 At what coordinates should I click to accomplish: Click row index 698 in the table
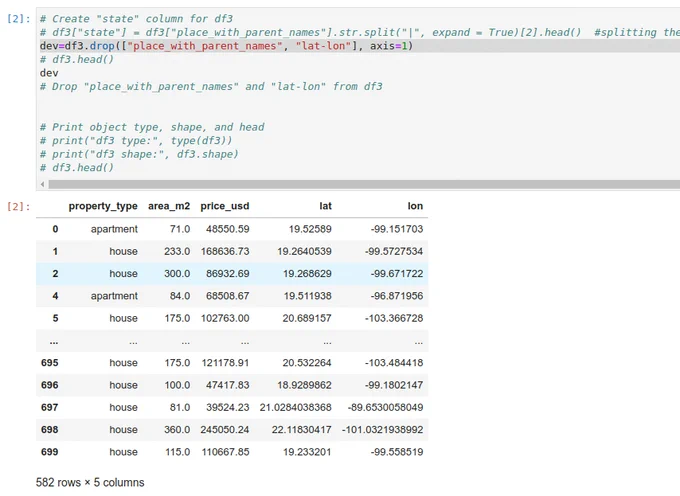tap(49, 430)
